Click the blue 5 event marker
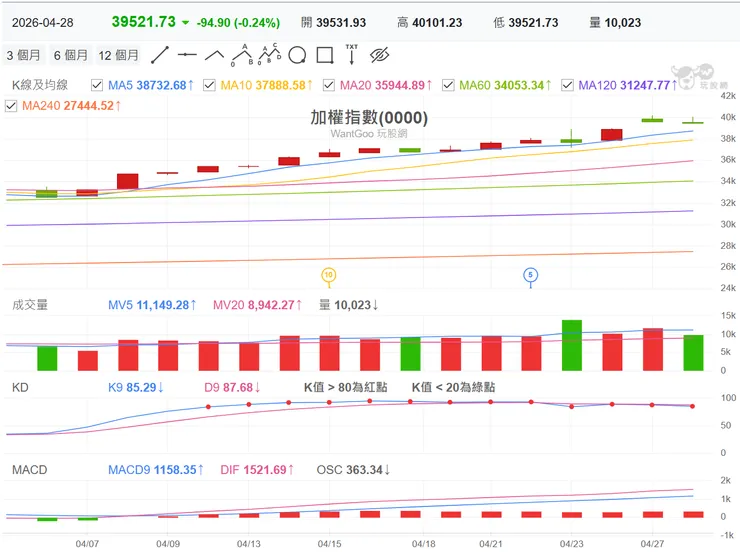 pyautogui.click(x=530, y=275)
